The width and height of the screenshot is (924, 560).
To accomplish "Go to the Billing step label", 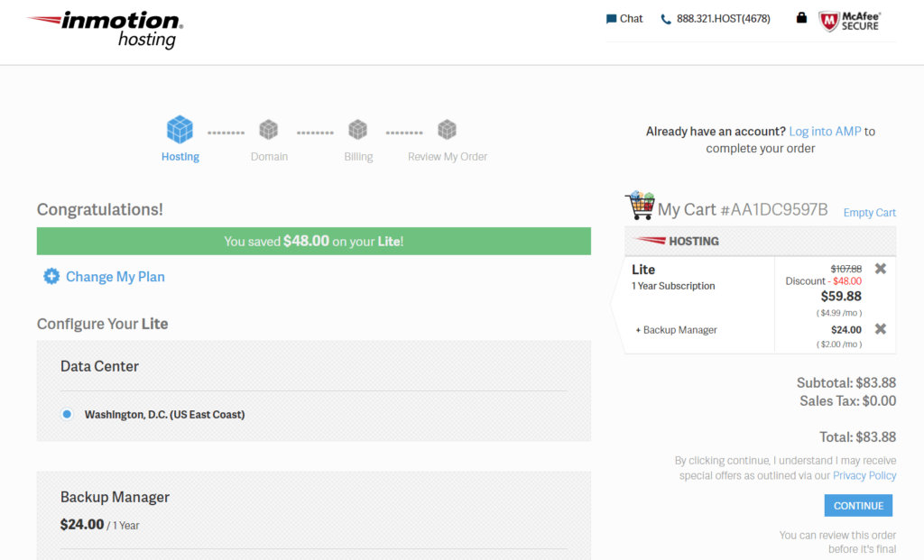I will [358, 157].
